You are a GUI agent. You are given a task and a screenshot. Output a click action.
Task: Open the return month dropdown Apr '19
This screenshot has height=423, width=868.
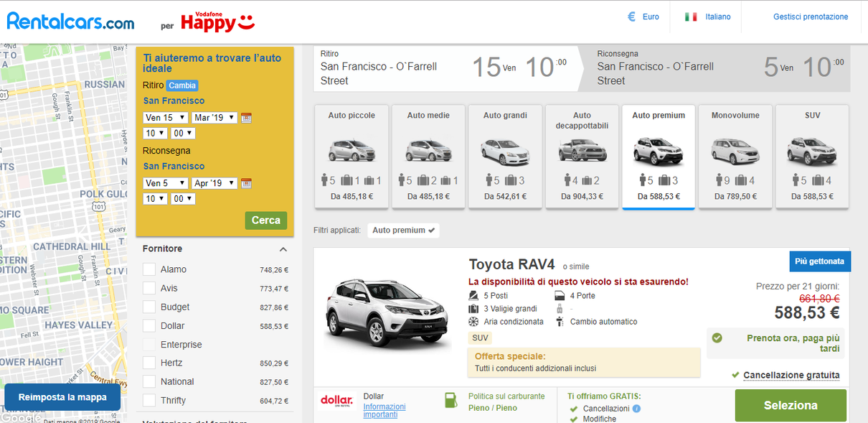[x=214, y=183]
